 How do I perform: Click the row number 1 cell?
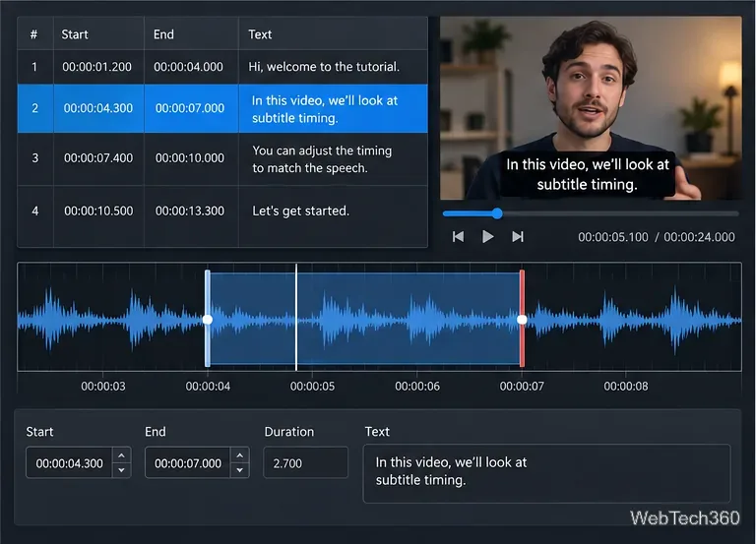tap(34, 67)
